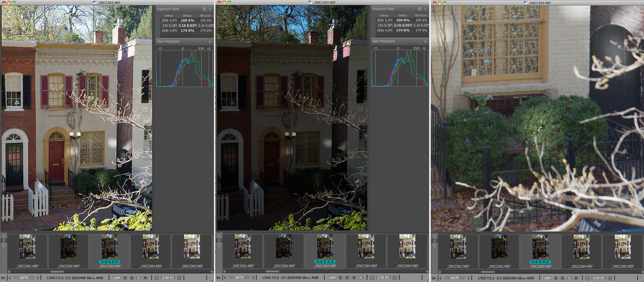Toggle the E edges button in middle window
The image size is (644, 282).
coord(341,278)
